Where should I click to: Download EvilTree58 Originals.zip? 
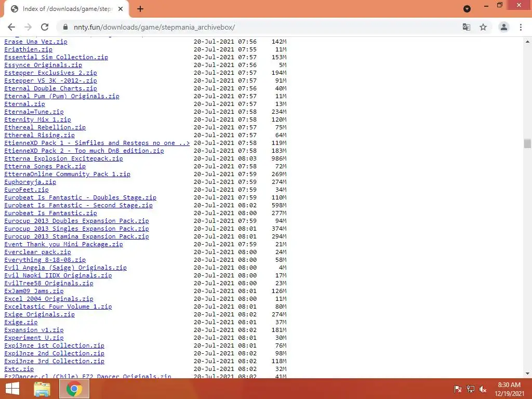(48, 283)
